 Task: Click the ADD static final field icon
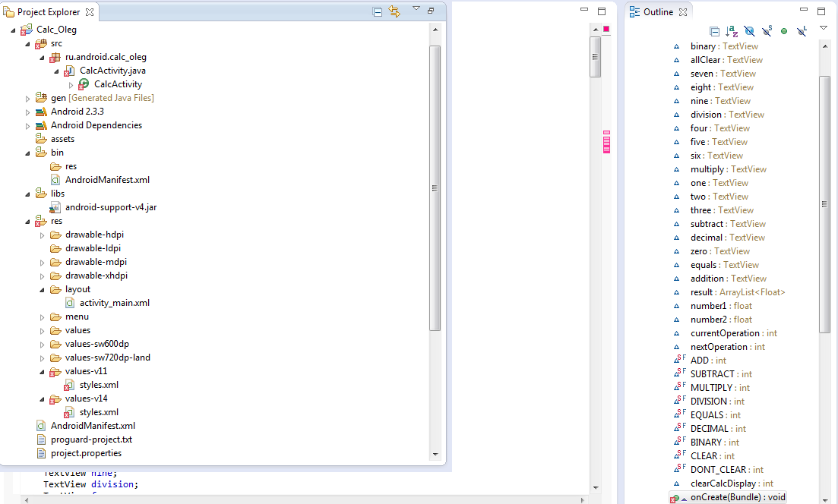(680, 359)
